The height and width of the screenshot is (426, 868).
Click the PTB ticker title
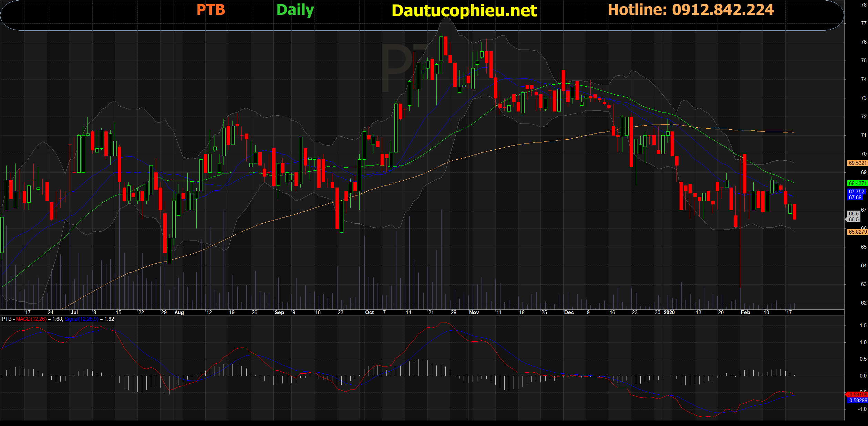pyautogui.click(x=211, y=10)
